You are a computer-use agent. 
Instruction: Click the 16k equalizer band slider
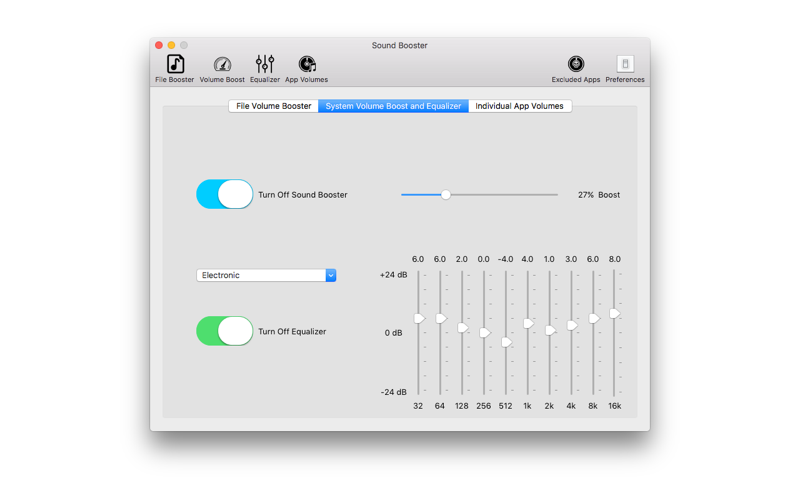[x=615, y=314]
